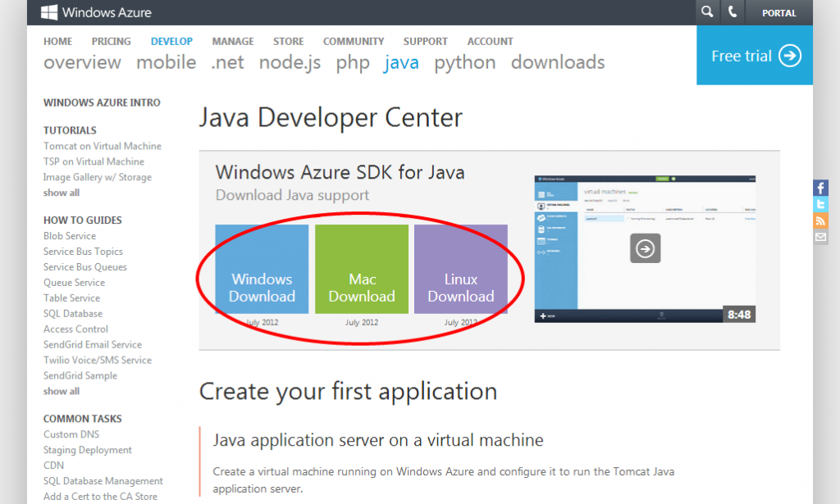This screenshot has height=504, width=840.
Task: Share page via Facebook icon
Action: 820,188
